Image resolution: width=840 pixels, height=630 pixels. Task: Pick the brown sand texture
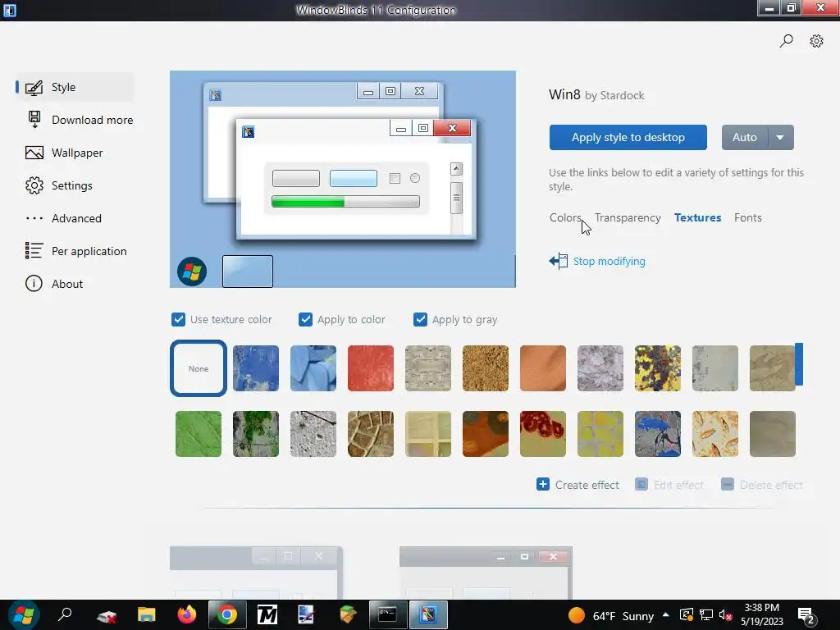point(486,368)
